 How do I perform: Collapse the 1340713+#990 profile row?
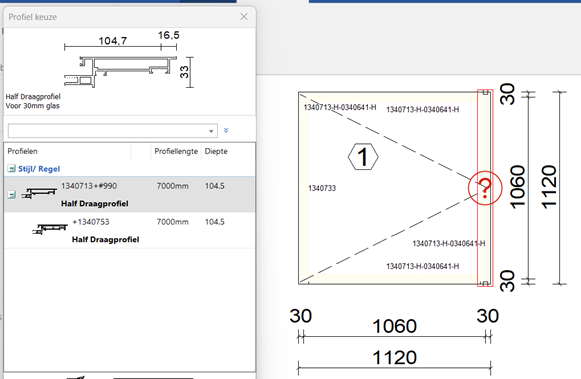tap(11, 195)
